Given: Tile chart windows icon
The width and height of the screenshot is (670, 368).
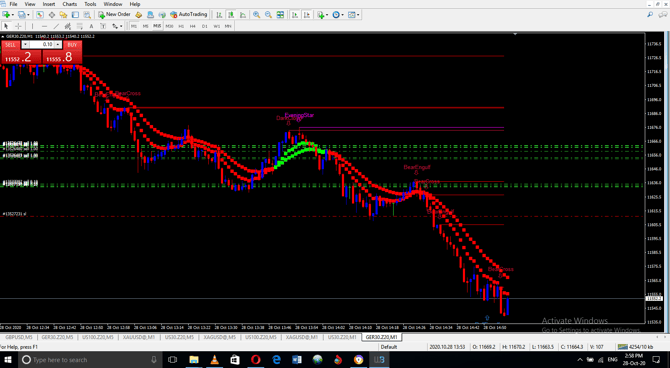Looking at the screenshot, I should pyautogui.click(x=280, y=15).
